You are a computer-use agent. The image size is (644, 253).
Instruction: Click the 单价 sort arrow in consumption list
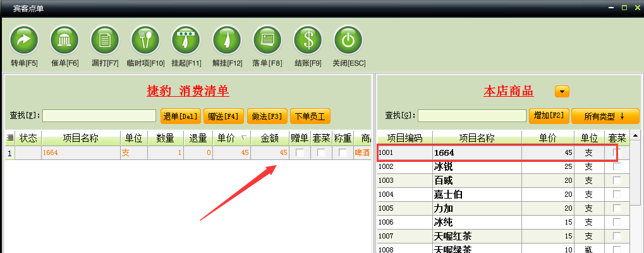coord(243,138)
